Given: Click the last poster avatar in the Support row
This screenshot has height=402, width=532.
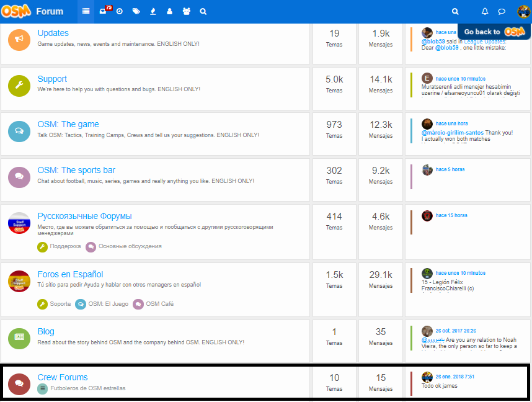Looking at the screenshot, I should 427,78.
